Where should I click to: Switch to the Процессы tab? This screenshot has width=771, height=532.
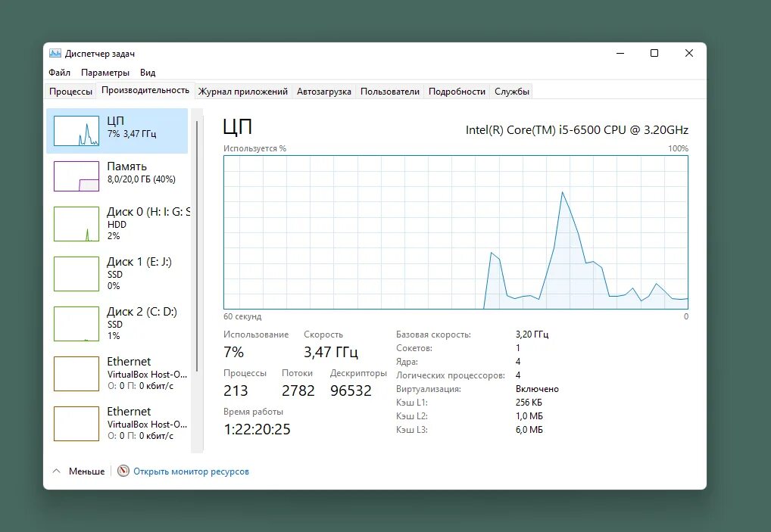pos(70,92)
